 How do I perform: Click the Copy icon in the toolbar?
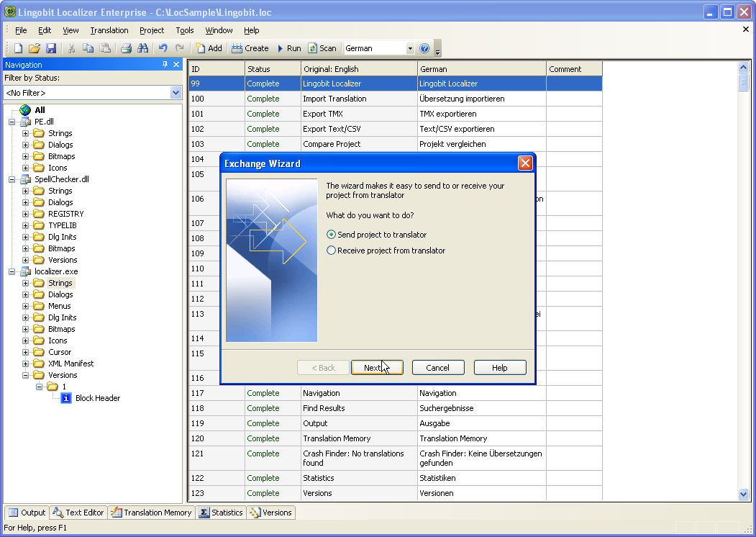(88, 48)
